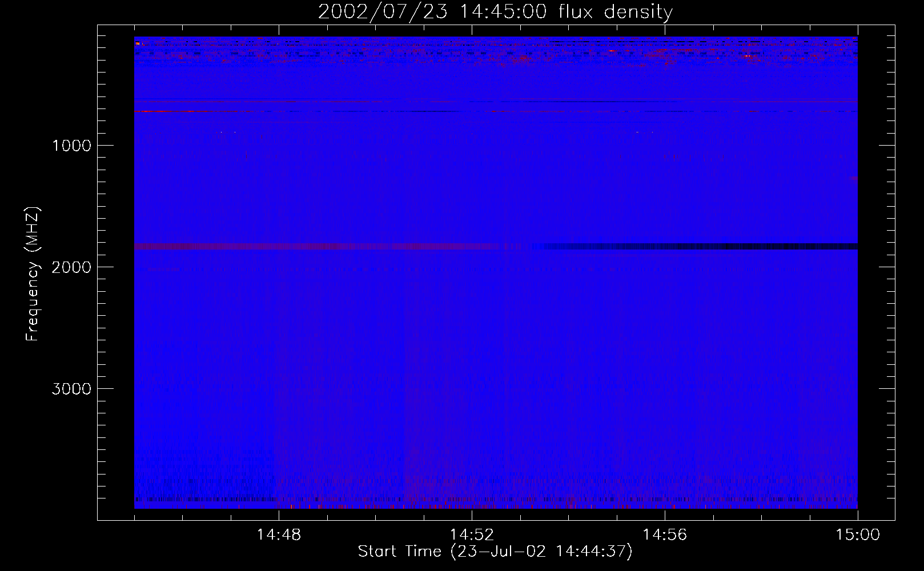Click the '14:52' time tick label
Screen dimensions: 924x571
[472, 535]
